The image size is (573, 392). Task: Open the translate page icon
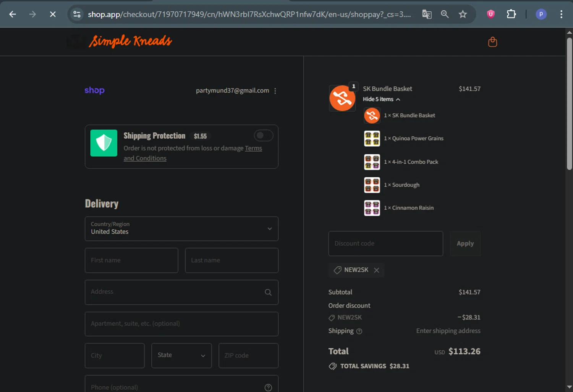point(427,14)
